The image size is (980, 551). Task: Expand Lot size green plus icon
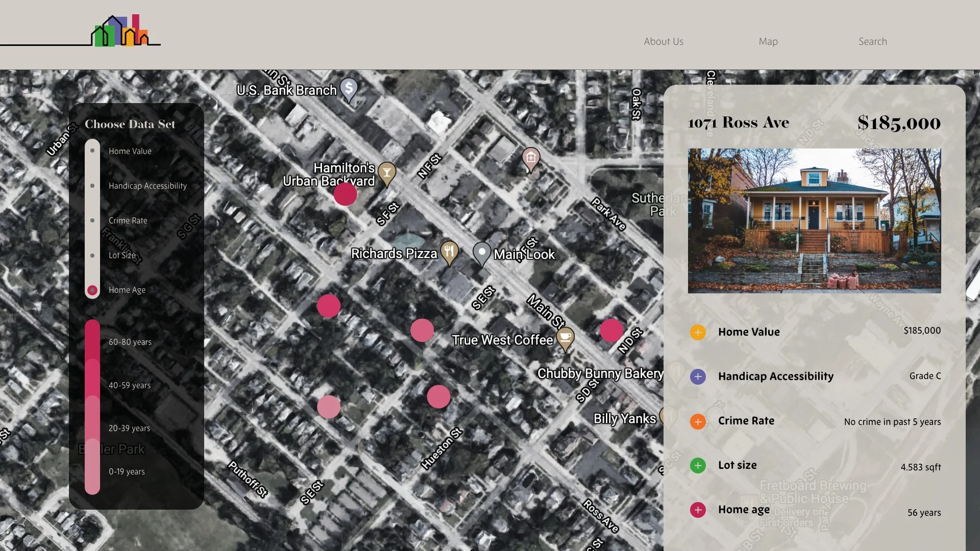click(x=698, y=465)
